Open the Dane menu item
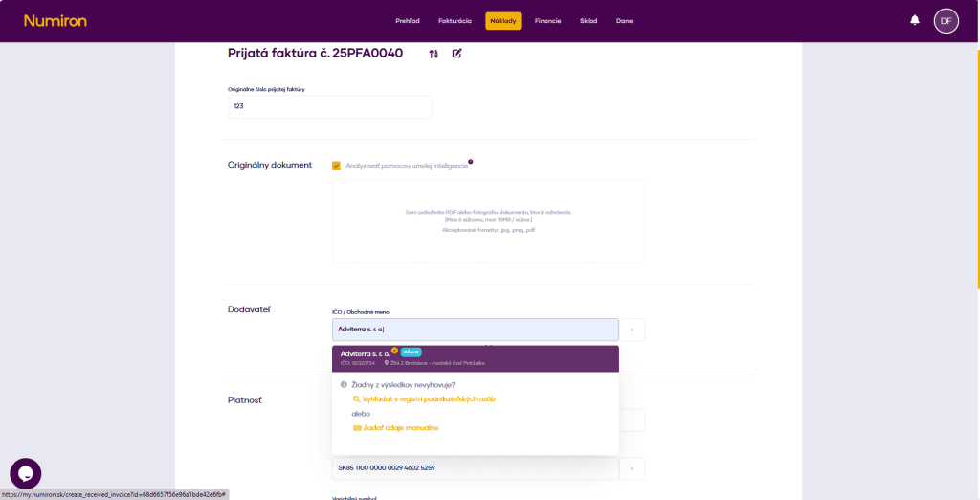Image resolution: width=980 pixels, height=500 pixels. tap(624, 21)
